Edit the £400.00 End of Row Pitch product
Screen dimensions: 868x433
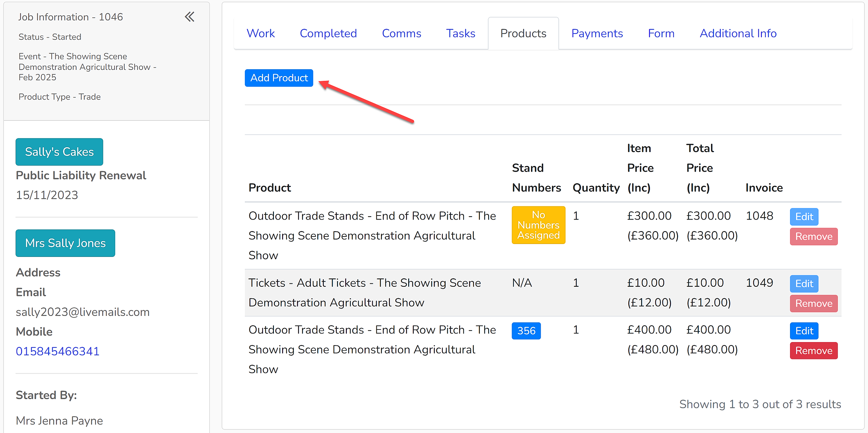[804, 331]
